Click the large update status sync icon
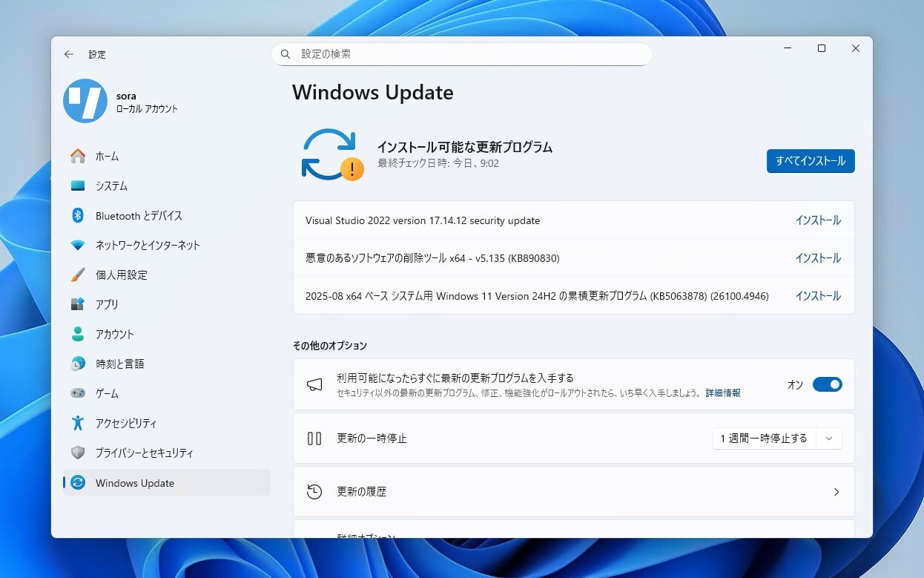 [x=332, y=155]
